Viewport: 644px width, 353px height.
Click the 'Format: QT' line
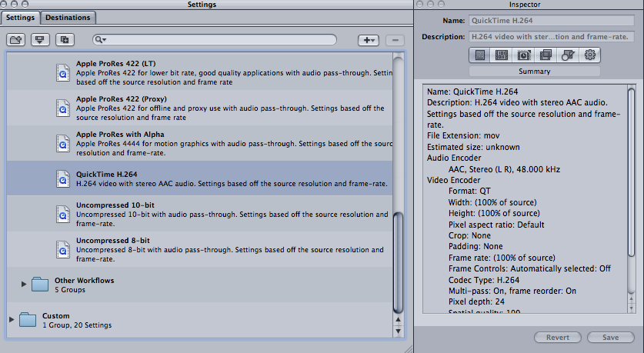coord(469,191)
